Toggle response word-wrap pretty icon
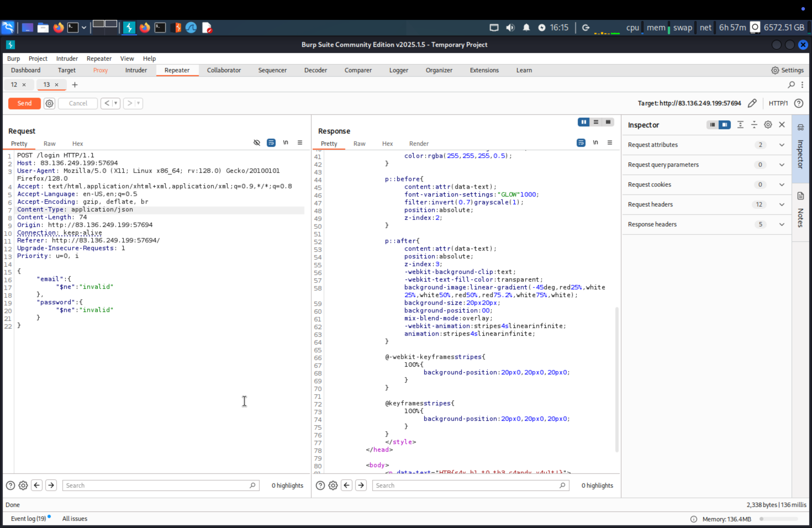 click(581, 142)
